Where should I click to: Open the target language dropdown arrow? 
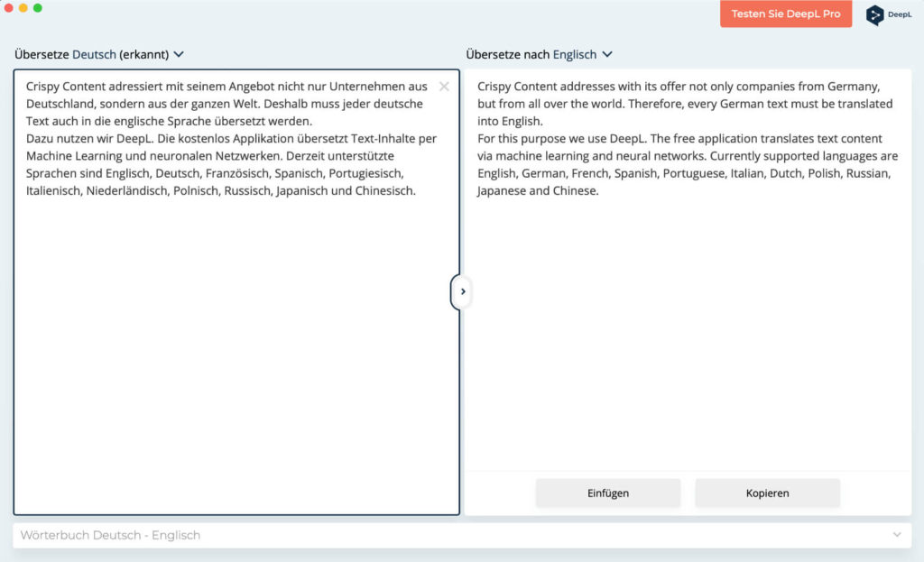[607, 54]
